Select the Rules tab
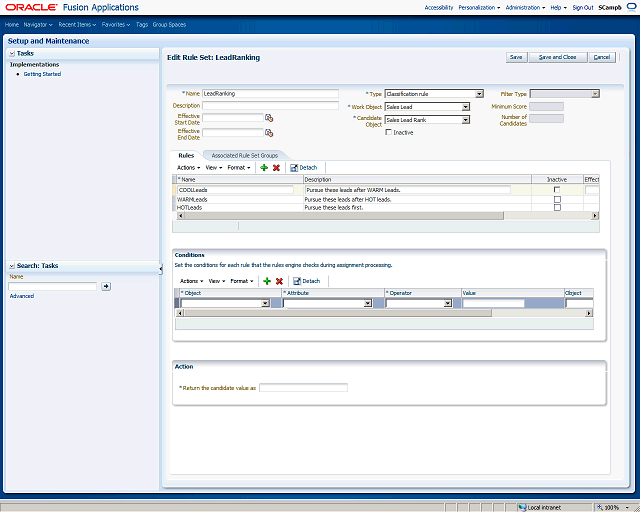Screen dimensions: 640x512 tap(186, 156)
